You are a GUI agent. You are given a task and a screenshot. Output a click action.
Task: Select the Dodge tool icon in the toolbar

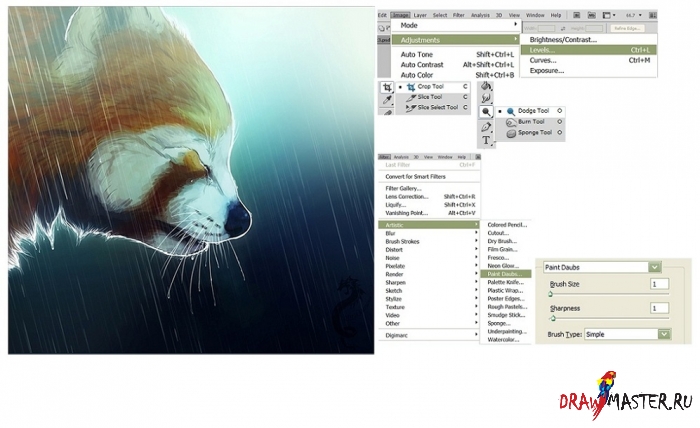(x=486, y=112)
